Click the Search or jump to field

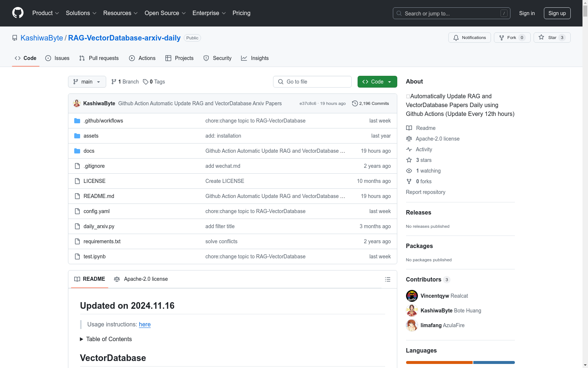click(x=452, y=13)
